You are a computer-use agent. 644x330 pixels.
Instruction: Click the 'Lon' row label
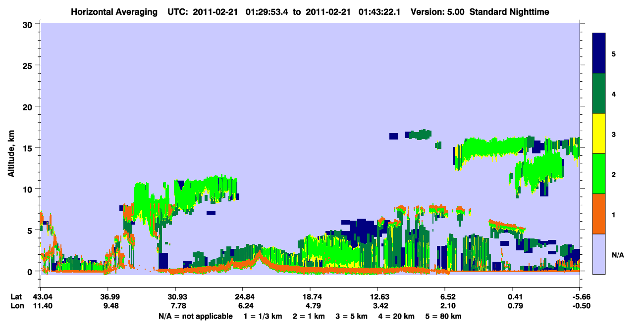tap(17, 306)
